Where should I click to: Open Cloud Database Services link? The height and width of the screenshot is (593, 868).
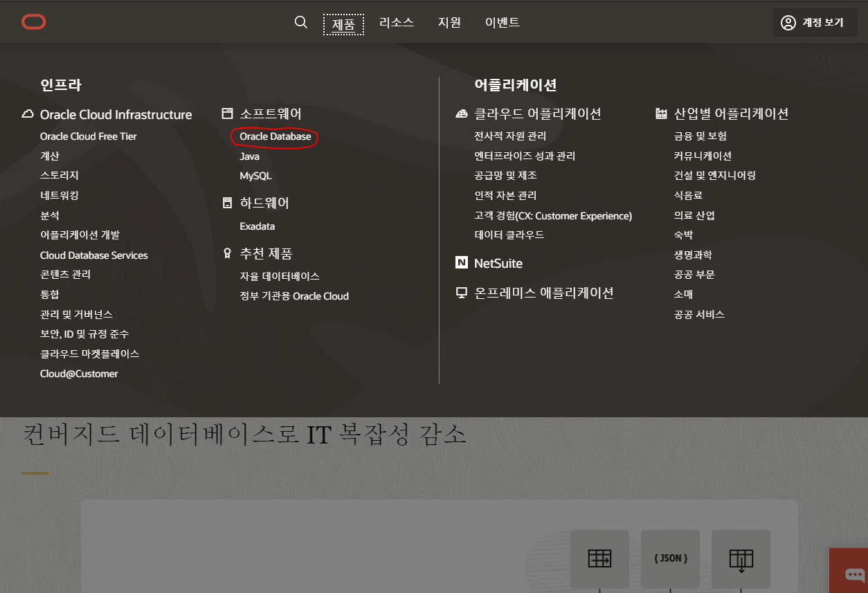click(94, 255)
